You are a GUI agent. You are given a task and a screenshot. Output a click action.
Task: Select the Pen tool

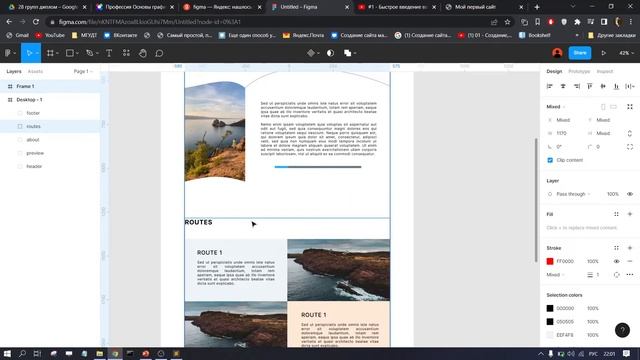coord(89,53)
